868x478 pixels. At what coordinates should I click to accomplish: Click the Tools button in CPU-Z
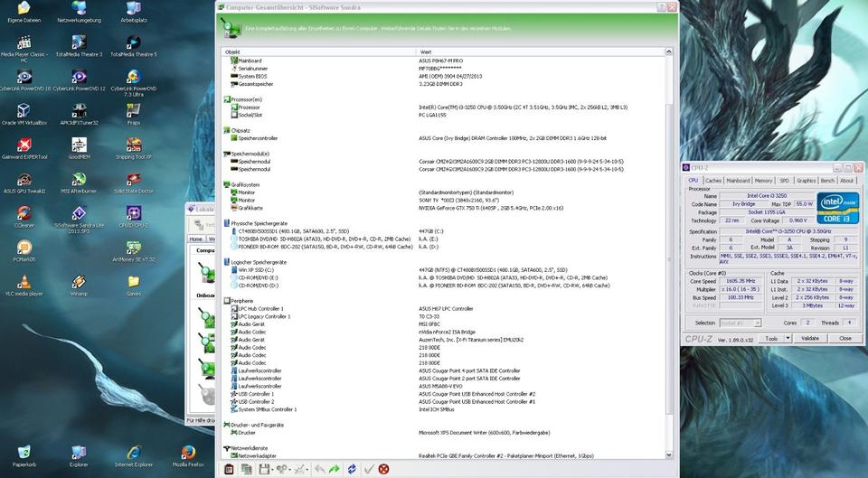771,338
